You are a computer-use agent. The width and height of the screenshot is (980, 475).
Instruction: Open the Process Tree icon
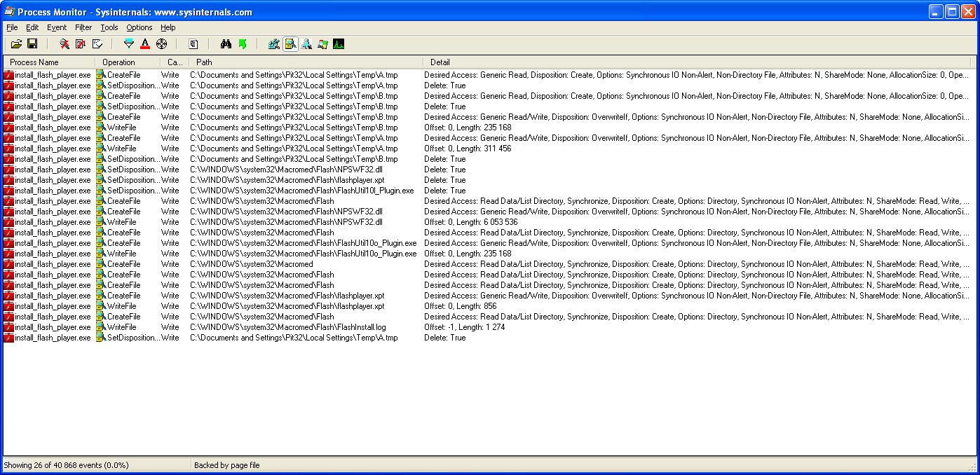point(193,44)
